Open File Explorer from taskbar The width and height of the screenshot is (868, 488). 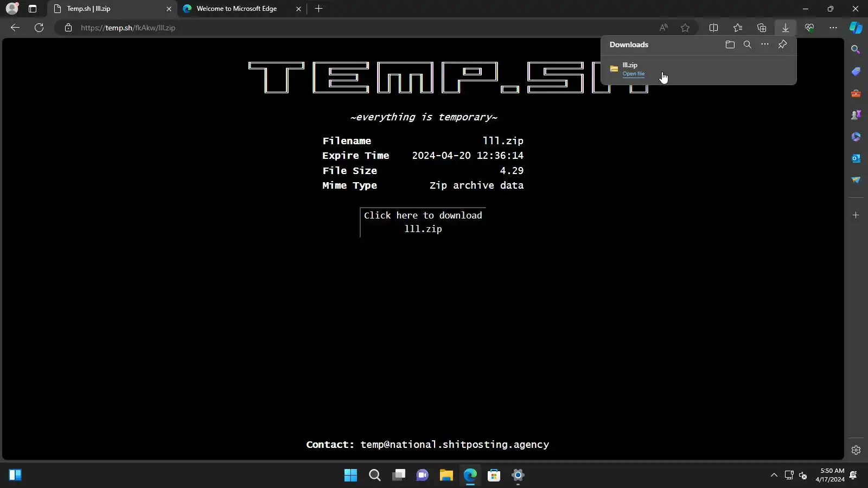446,476
